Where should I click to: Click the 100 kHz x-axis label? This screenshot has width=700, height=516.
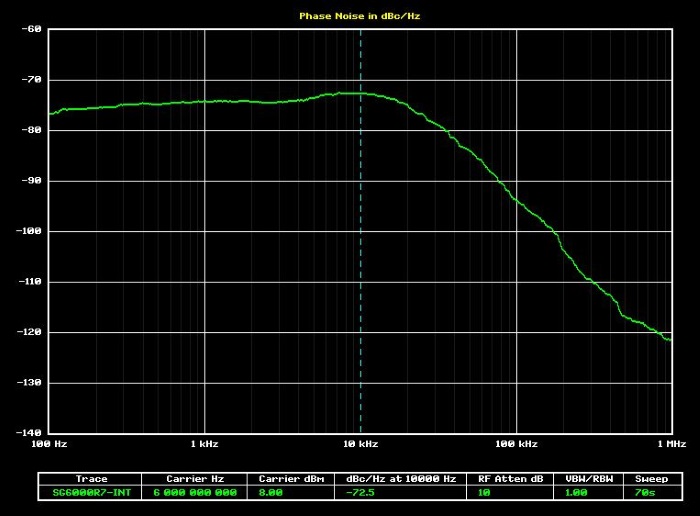point(517,443)
